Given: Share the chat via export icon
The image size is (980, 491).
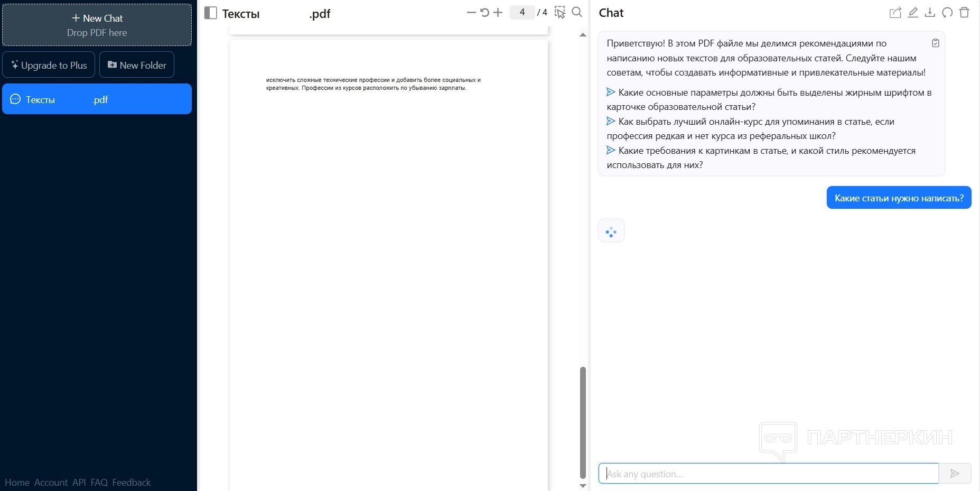Looking at the screenshot, I should coord(895,13).
